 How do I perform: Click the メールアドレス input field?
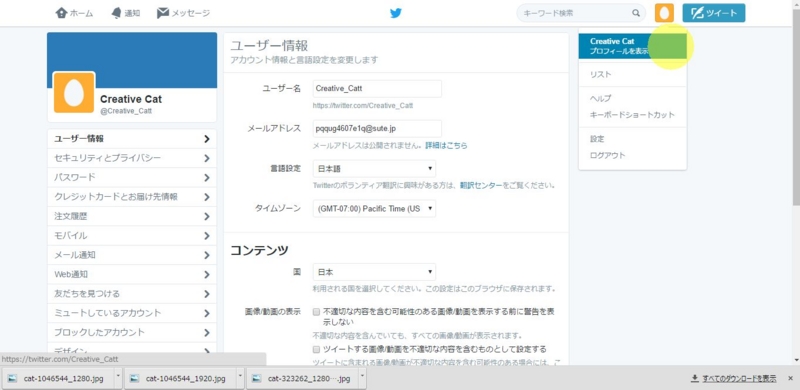(377, 129)
